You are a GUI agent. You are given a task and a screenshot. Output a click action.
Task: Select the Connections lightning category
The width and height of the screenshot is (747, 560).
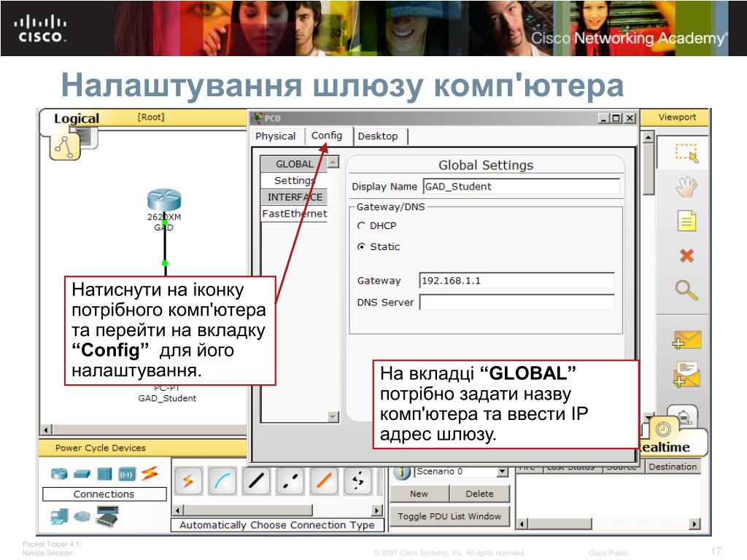click(x=149, y=472)
